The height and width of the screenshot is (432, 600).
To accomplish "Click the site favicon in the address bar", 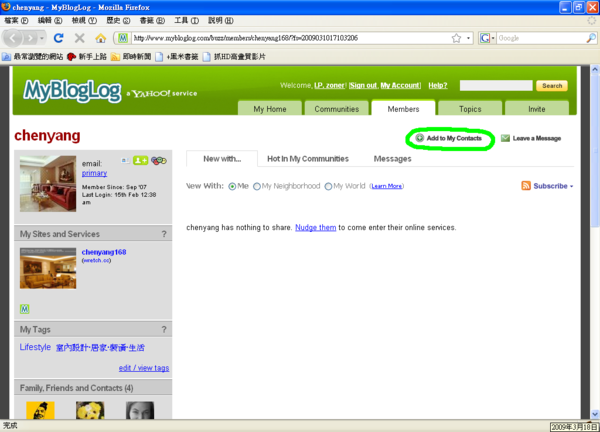I will pos(122,38).
